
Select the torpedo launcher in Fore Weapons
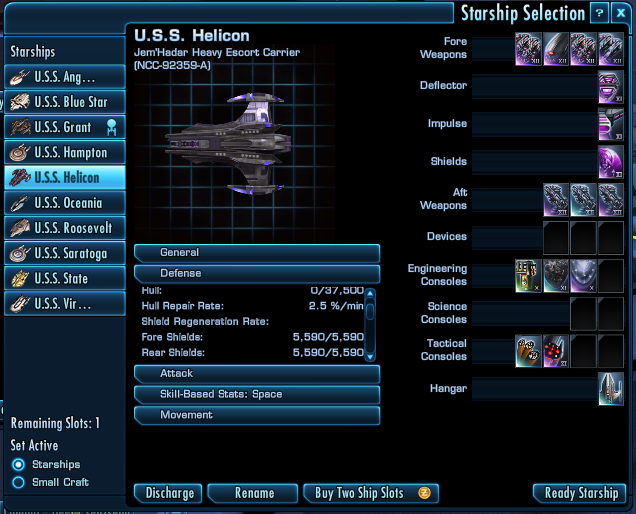click(x=555, y=49)
